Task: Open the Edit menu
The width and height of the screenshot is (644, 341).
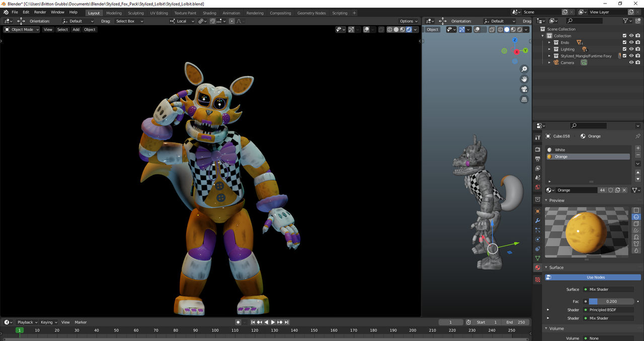Action: (26, 12)
